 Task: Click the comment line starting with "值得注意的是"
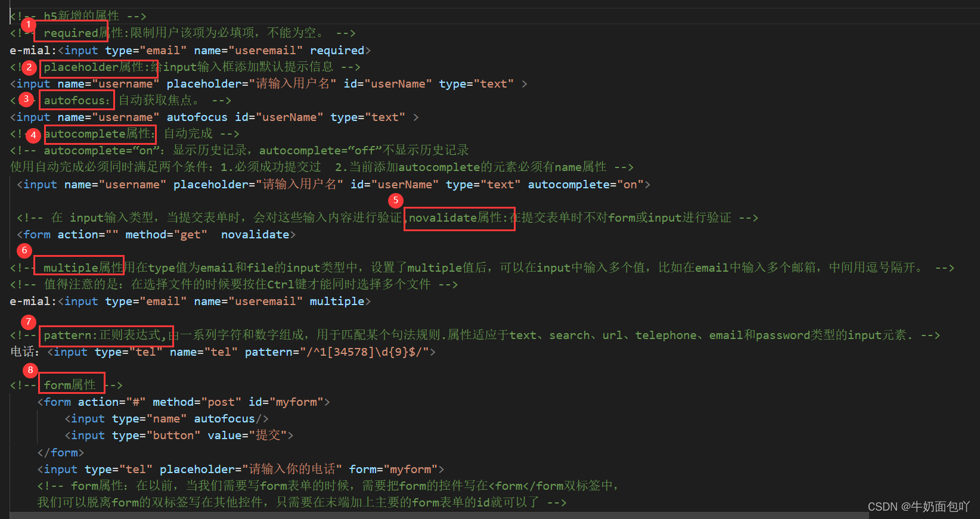234,284
